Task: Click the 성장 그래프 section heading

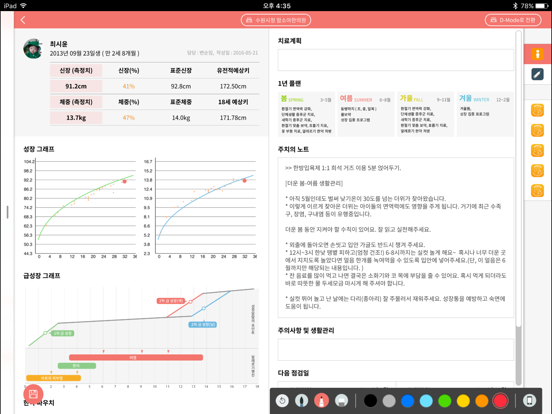Action: pos(39,149)
